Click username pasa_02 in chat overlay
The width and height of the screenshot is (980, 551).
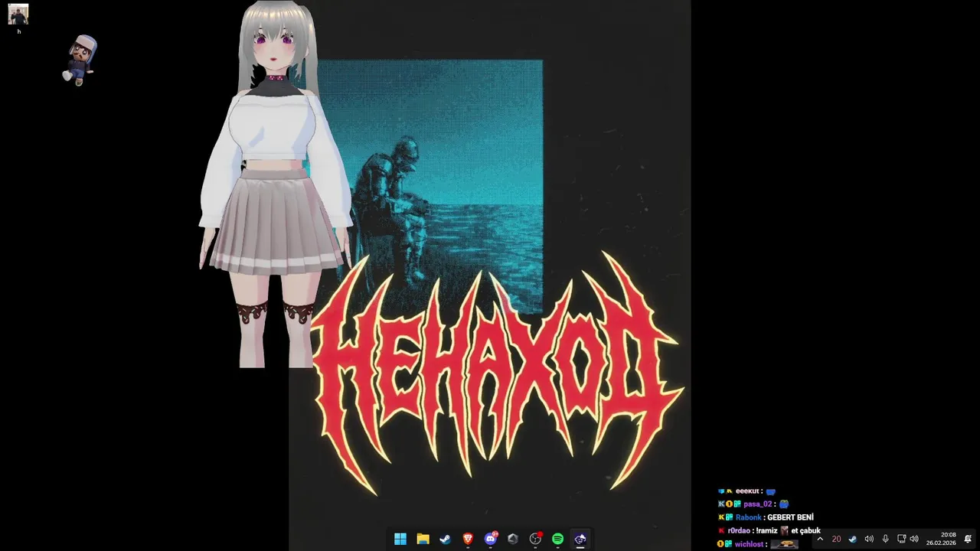click(x=758, y=504)
